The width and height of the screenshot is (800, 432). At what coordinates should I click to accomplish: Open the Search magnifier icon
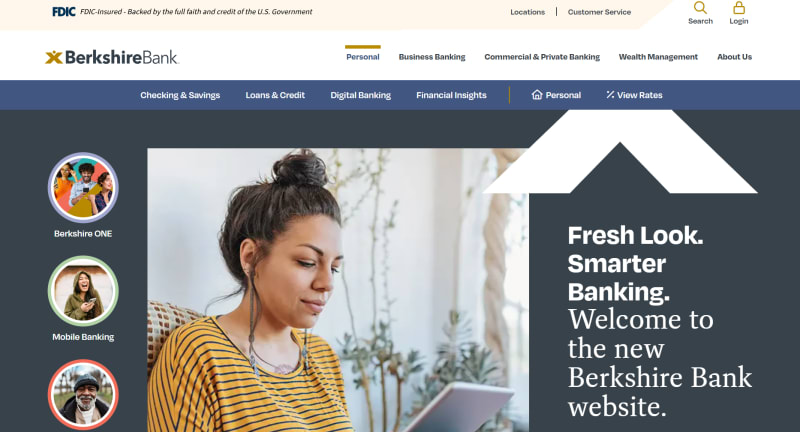[x=700, y=8]
